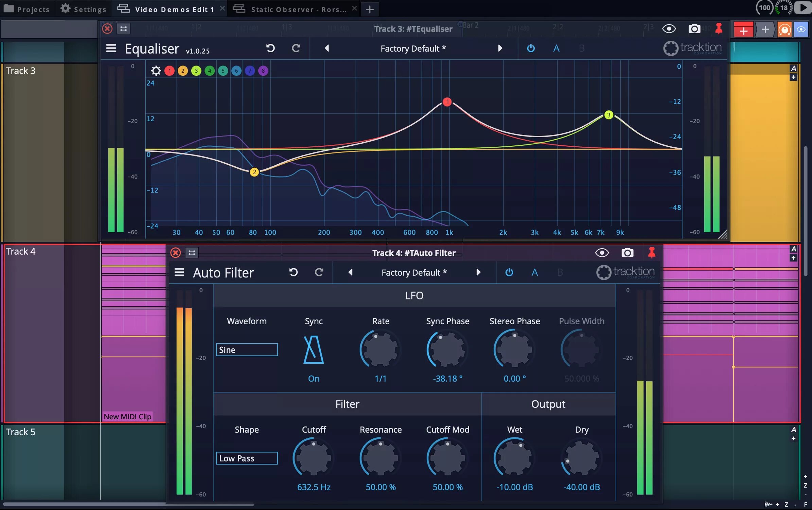Image resolution: width=812 pixels, height=510 pixels.
Task: Toggle Auto Filter power bypass button
Action: pyautogui.click(x=509, y=272)
